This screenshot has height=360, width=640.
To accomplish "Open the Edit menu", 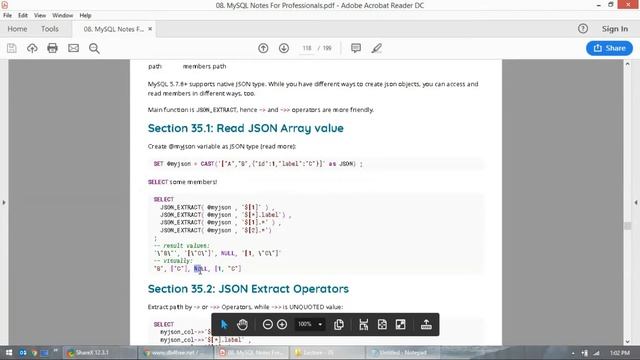I will [23, 16].
